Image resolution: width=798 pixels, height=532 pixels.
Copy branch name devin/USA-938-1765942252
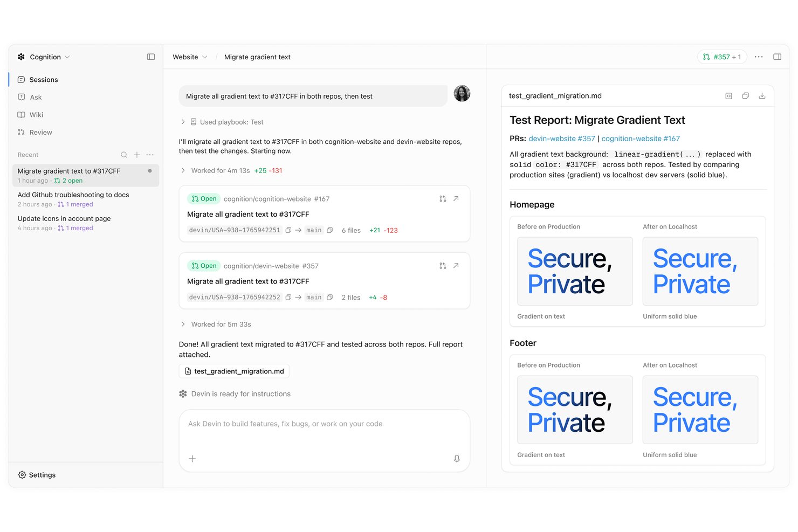[288, 298]
